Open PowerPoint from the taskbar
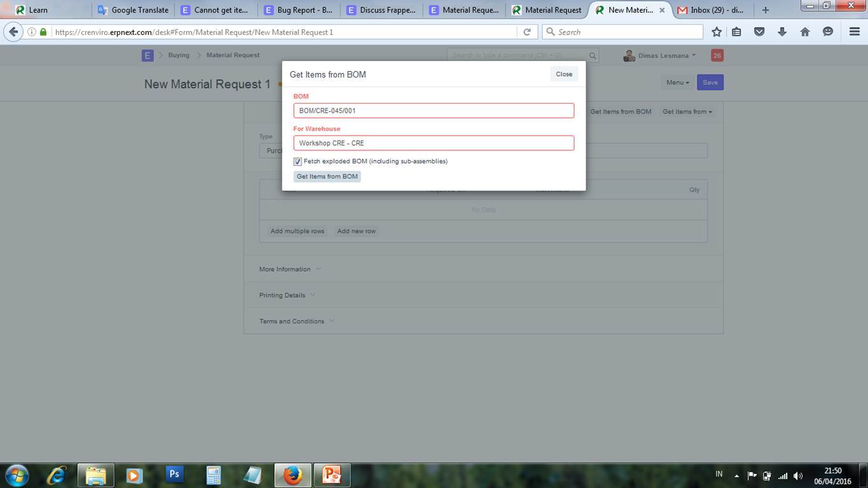The image size is (868, 488). (x=332, y=475)
